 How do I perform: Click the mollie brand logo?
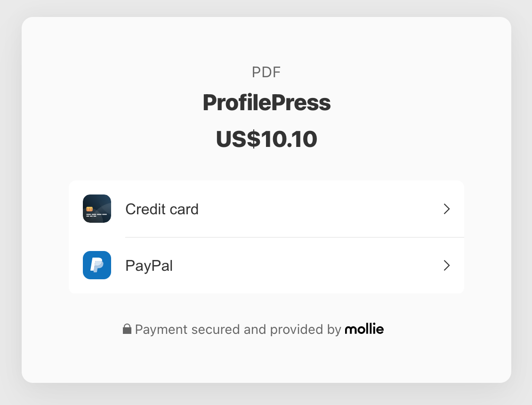[364, 329]
